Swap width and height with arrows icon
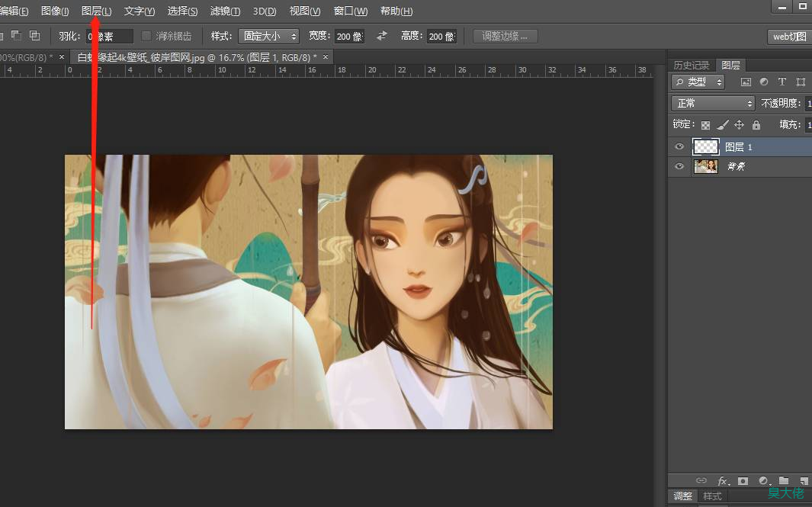Viewport: 812px width, 507px height. 382,36
